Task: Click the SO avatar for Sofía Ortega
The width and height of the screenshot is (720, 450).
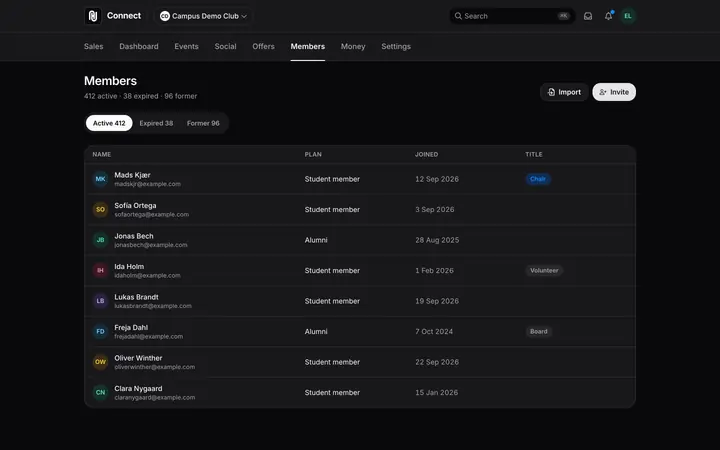Action: pyautogui.click(x=101, y=209)
